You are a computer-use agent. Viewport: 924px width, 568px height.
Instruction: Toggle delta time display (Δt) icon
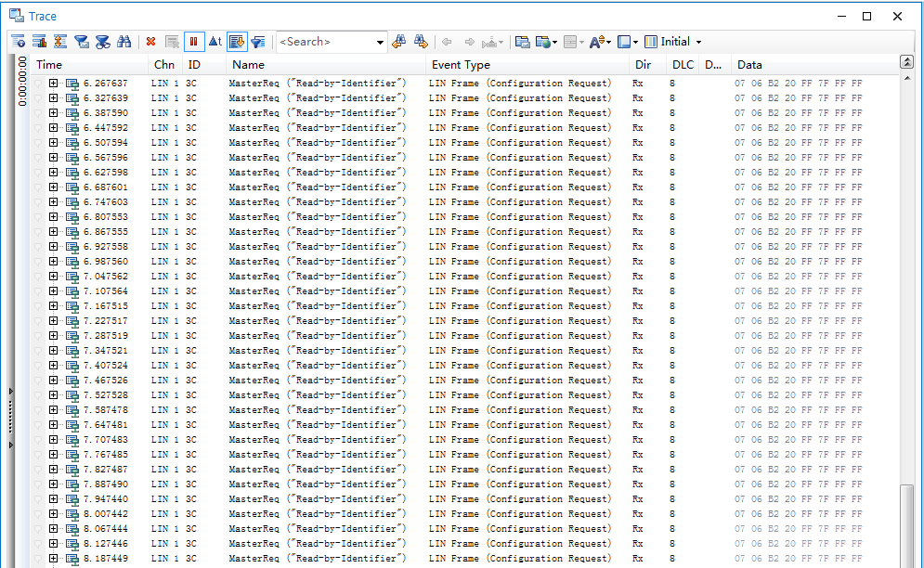215,42
